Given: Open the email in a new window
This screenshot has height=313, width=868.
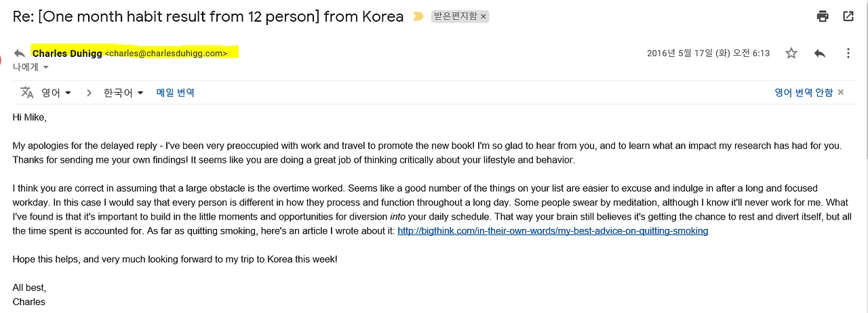Looking at the screenshot, I should click(848, 16).
